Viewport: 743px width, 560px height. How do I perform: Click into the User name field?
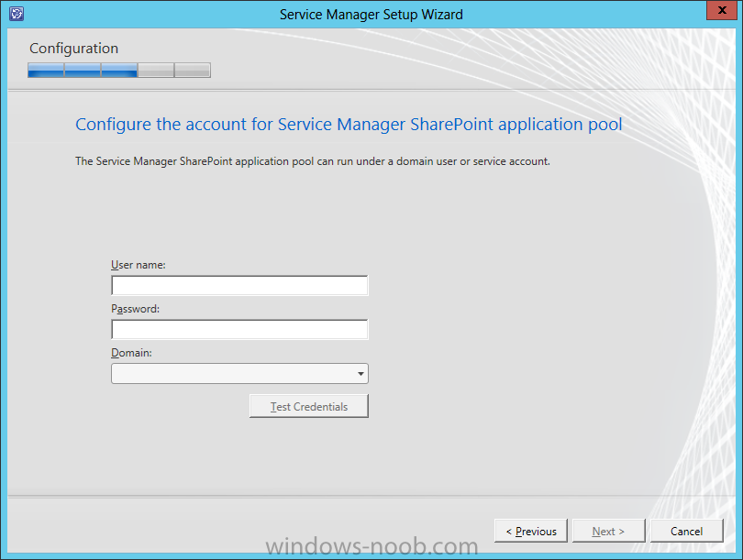pyautogui.click(x=239, y=285)
